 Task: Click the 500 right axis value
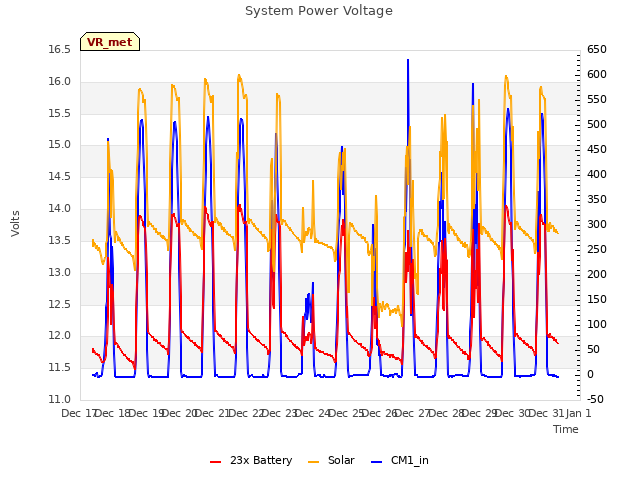tap(597, 124)
